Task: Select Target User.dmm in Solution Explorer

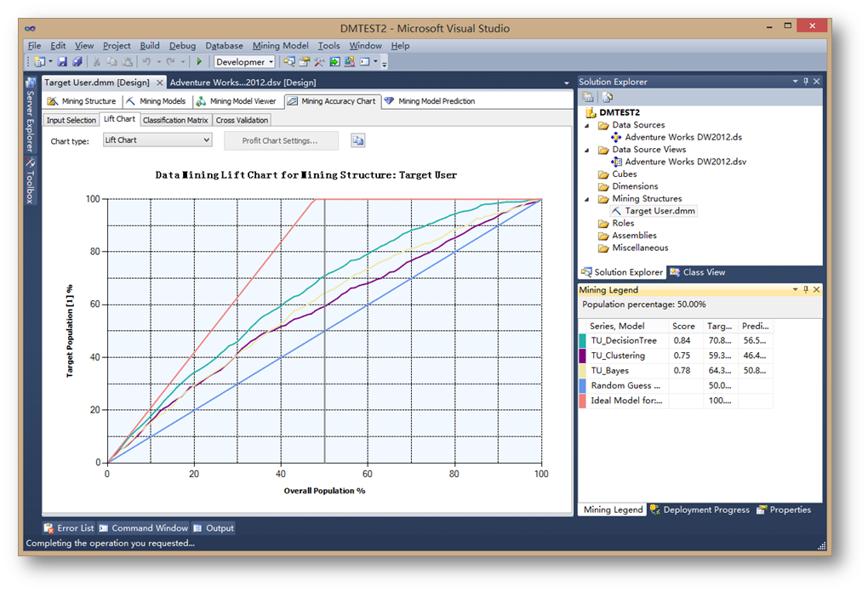Action: pos(660,211)
